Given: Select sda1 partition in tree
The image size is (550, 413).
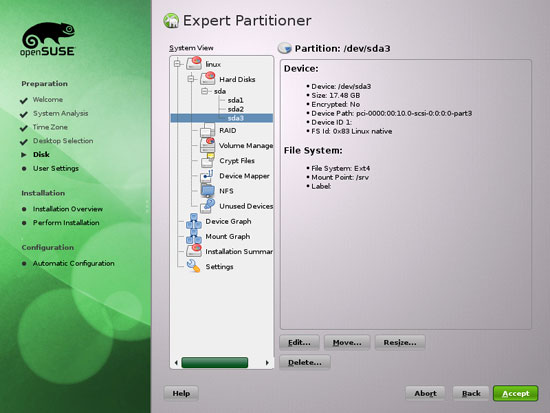Looking at the screenshot, I should pyautogui.click(x=235, y=100).
